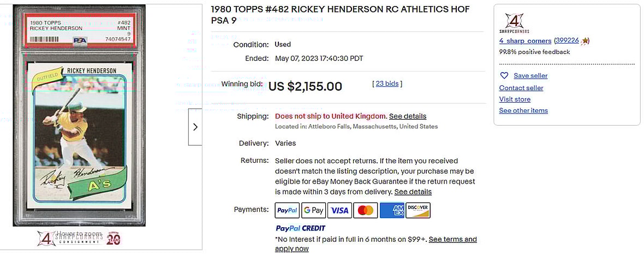Click the 4 Sharp Corners seller logo

(514, 23)
